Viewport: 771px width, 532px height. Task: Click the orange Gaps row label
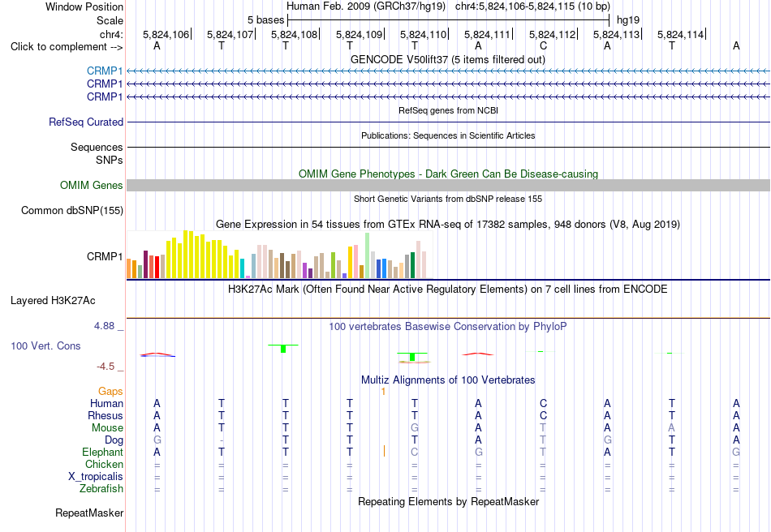[110, 391]
